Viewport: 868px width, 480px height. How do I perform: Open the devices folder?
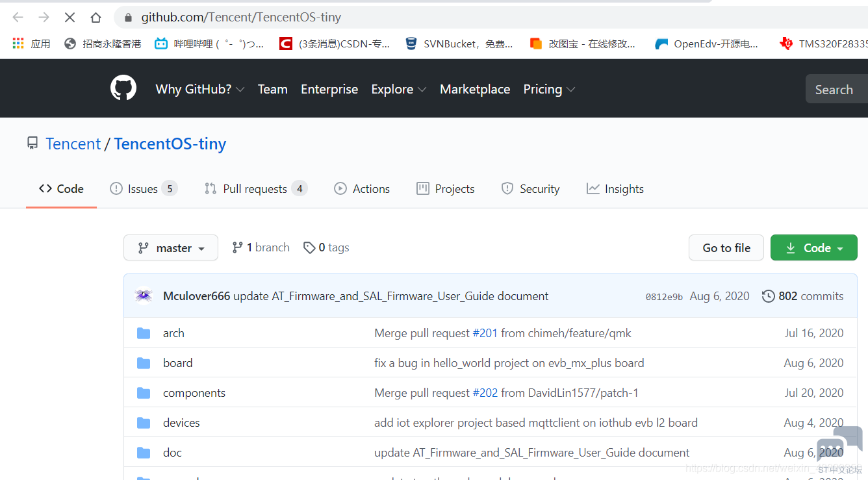181,423
